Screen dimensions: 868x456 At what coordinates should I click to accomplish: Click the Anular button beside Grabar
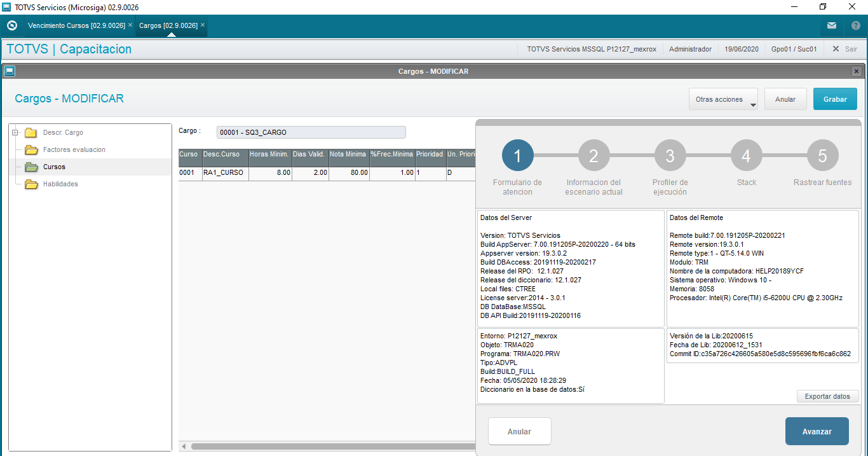785,99
